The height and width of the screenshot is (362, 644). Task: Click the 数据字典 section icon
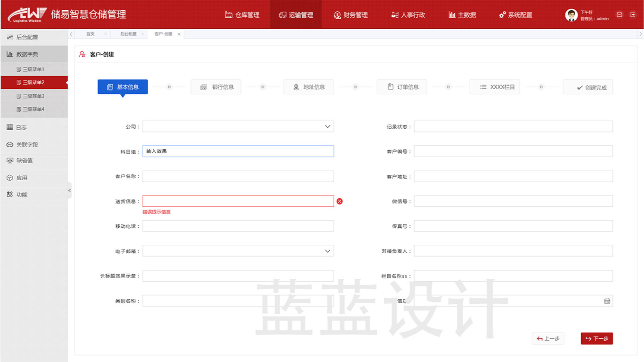coord(10,53)
